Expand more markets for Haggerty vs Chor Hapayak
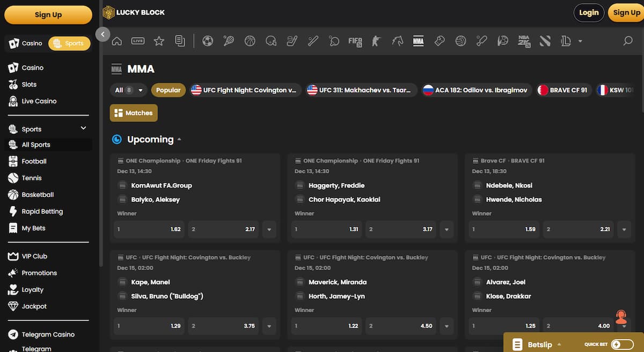Screen dimensions: 644x352 click(447, 229)
